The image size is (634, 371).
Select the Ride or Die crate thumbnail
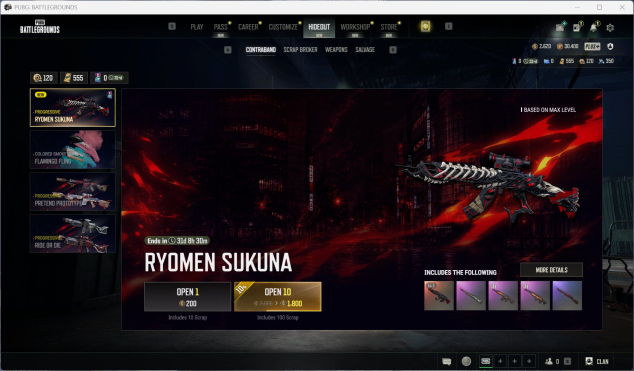point(73,234)
